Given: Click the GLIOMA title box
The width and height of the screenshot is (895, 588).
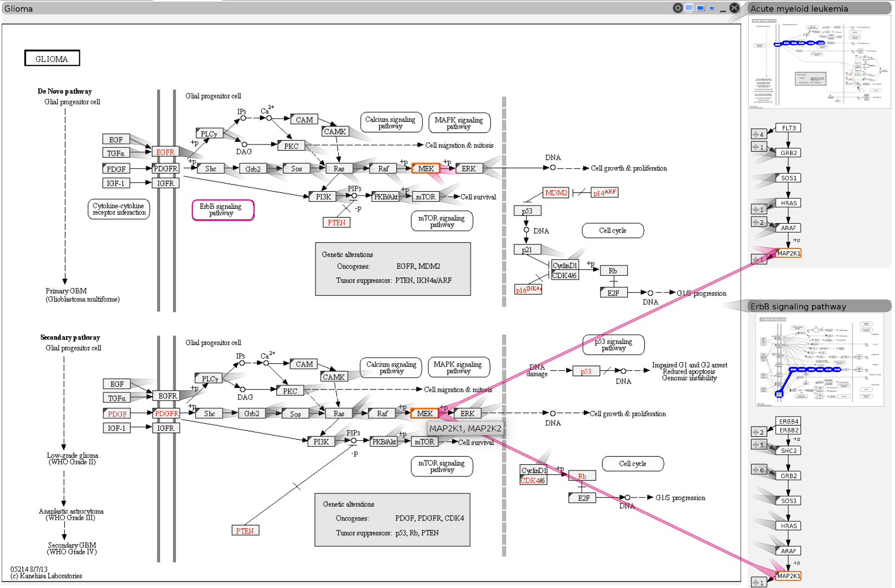Looking at the screenshot, I should tap(52, 58).
